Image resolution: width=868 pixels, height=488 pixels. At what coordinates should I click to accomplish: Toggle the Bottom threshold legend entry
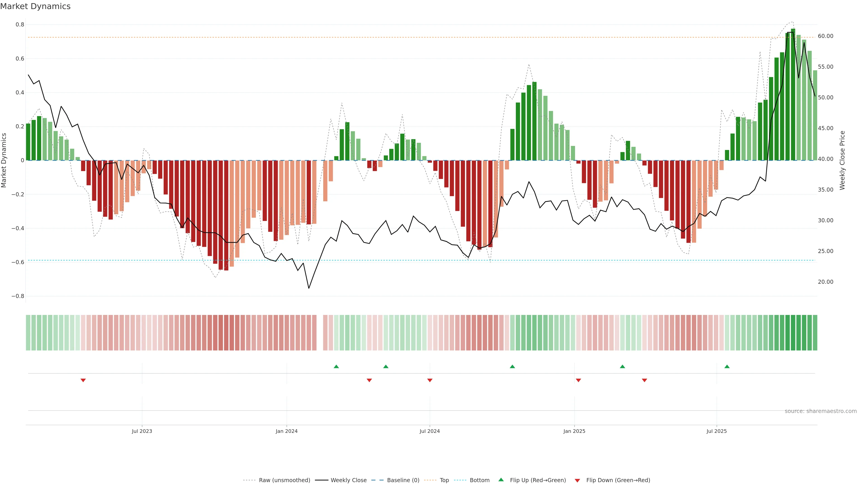point(479,480)
